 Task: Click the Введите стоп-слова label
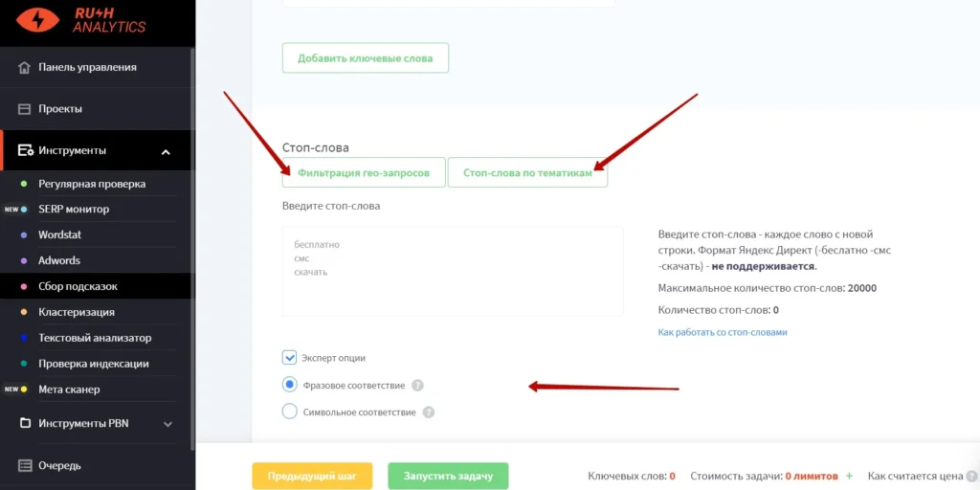click(x=331, y=206)
